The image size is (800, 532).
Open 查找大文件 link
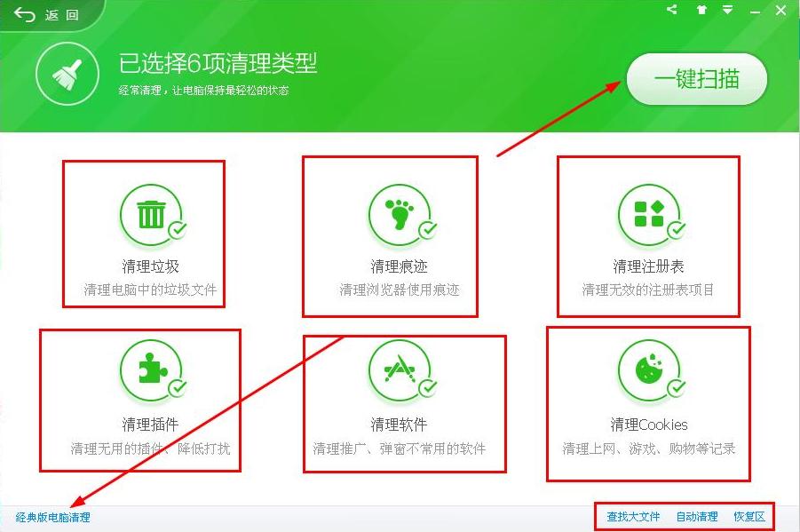(633, 517)
